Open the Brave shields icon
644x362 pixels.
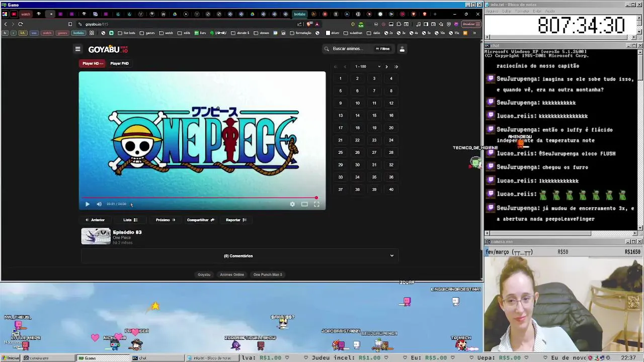point(309,24)
